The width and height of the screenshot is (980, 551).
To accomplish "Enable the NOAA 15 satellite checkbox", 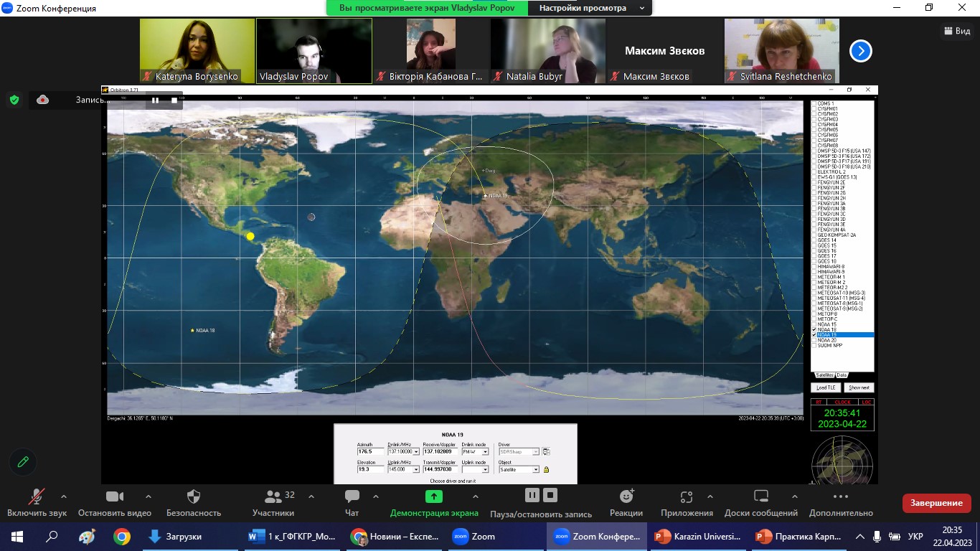I will pyautogui.click(x=814, y=324).
